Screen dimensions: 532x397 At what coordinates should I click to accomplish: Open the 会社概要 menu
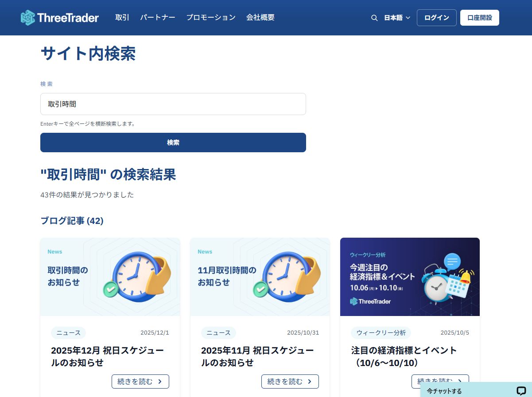(260, 18)
